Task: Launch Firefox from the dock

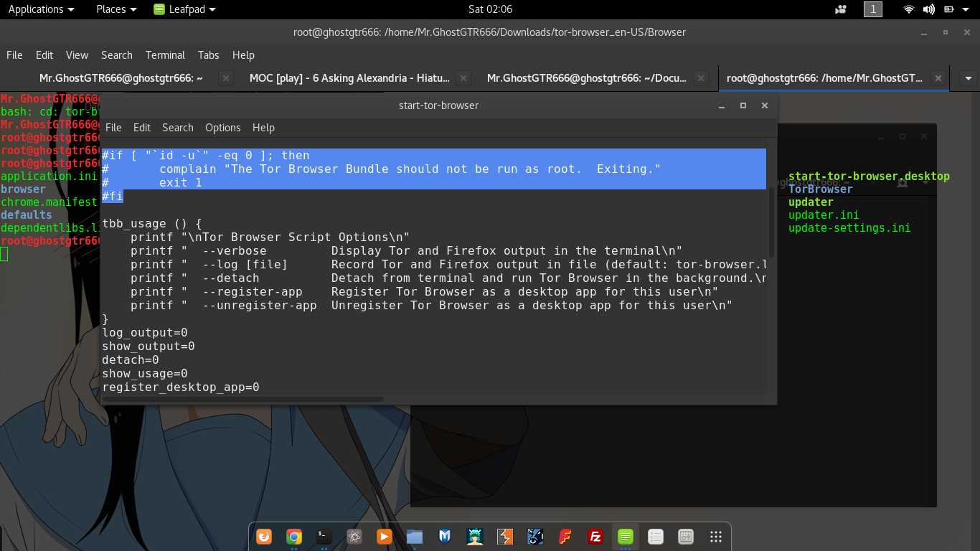Action: pyautogui.click(x=264, y=536)
